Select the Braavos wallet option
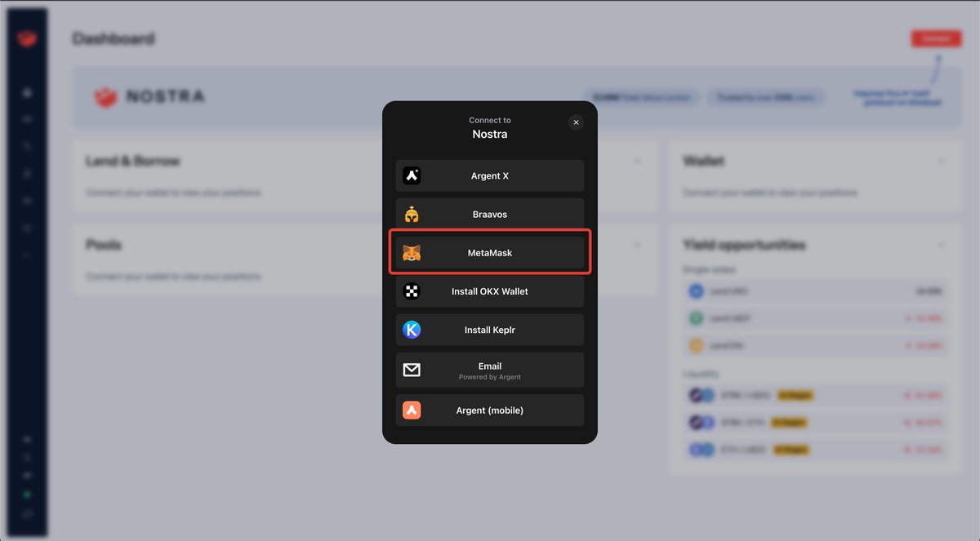980x541 pixels. point(490,214)
